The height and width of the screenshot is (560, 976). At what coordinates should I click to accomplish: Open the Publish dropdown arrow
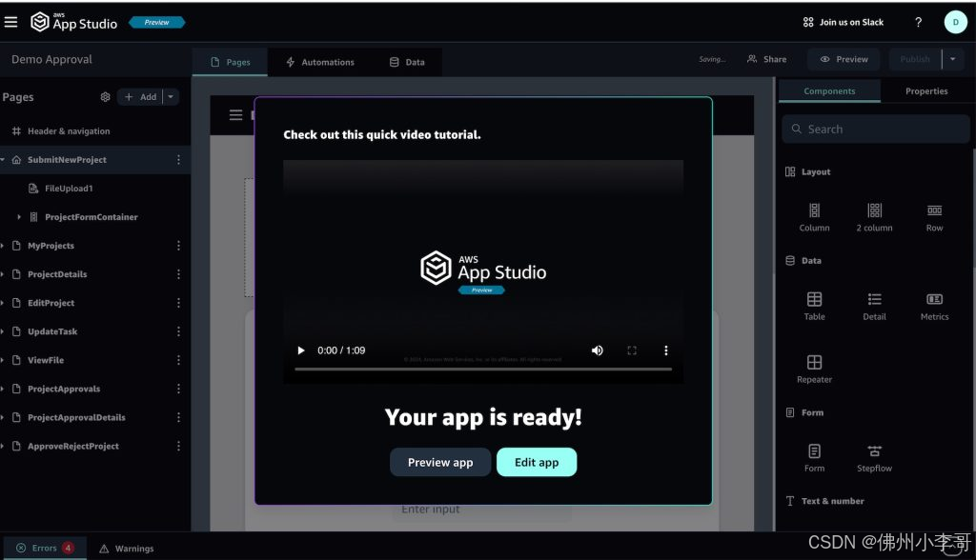click(952, 59)
